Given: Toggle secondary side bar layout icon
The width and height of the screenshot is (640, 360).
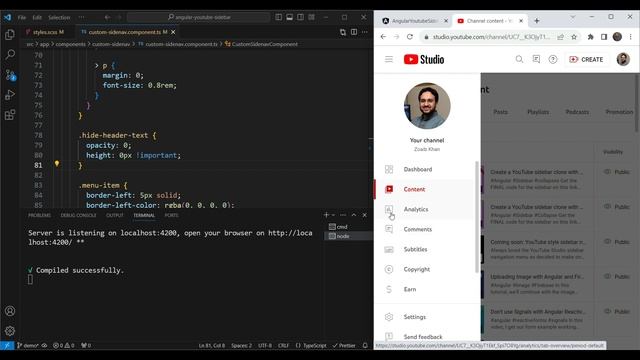Looking at the screenshot, I should coord(300,17).
